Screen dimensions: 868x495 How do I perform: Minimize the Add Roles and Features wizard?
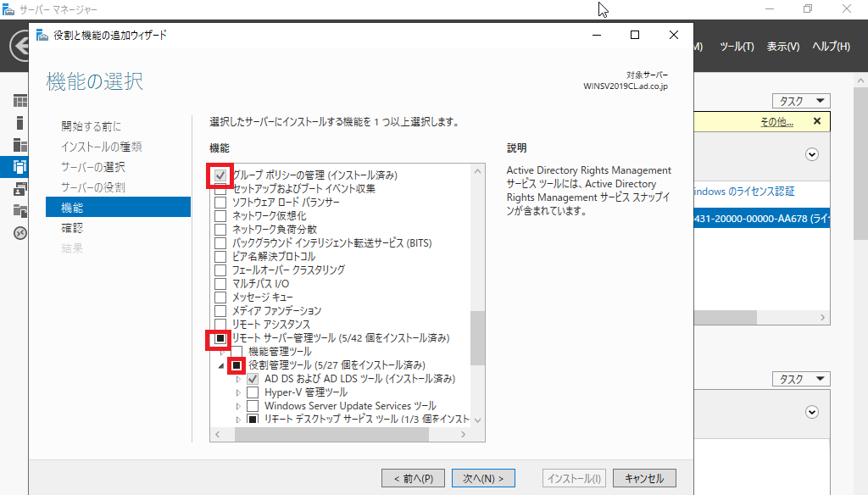(597, 35)
